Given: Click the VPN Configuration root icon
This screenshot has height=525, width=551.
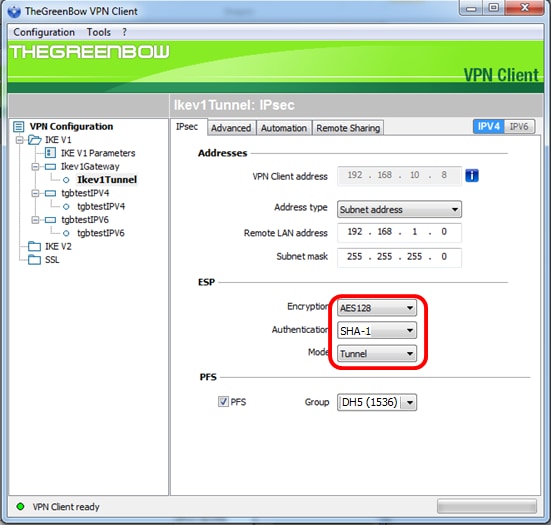Looking at the screenshot, I should (x=19, y=127).
